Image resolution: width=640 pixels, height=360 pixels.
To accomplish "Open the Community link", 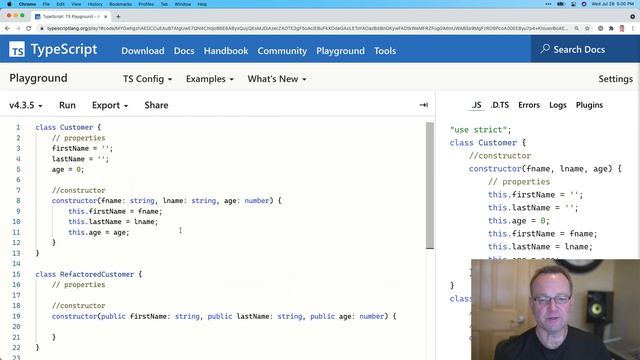I will click(x=282, y=51).
